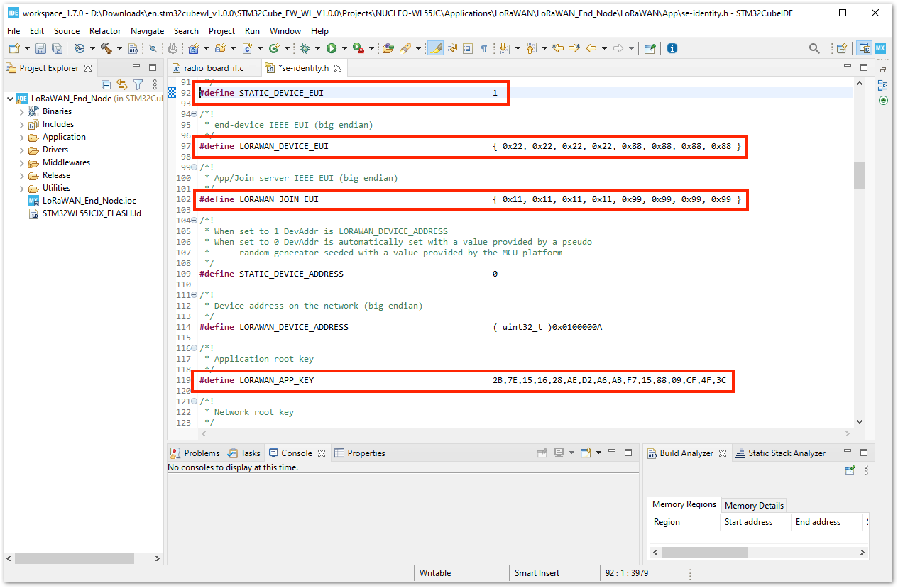Toggle Block Selection Mode icon
The image size is (898, 588).
tap(468, 48)
